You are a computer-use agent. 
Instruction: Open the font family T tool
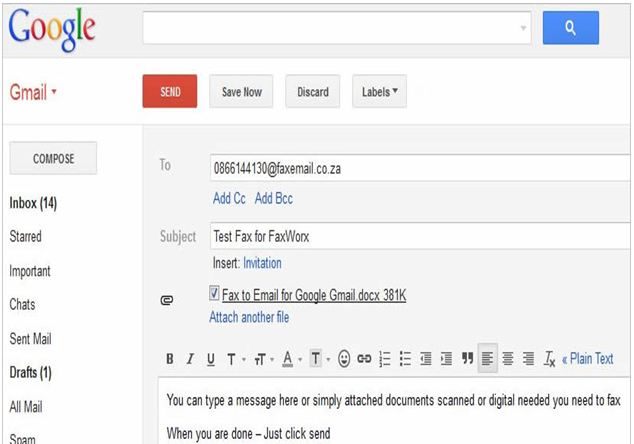coord(231,359)
